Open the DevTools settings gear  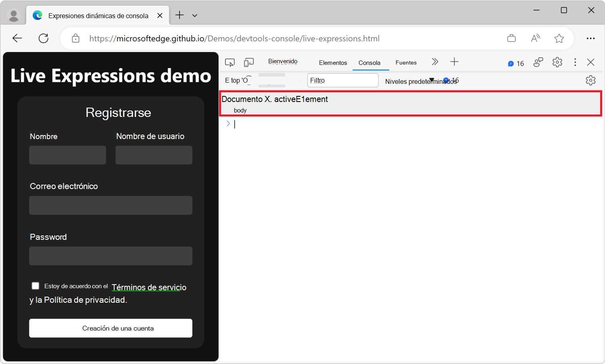click(x=557, y=62)
